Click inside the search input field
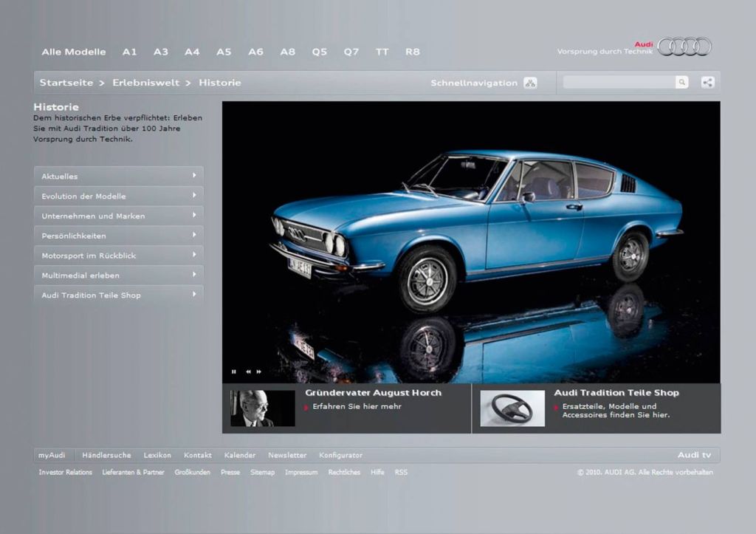 pos(619,83)
